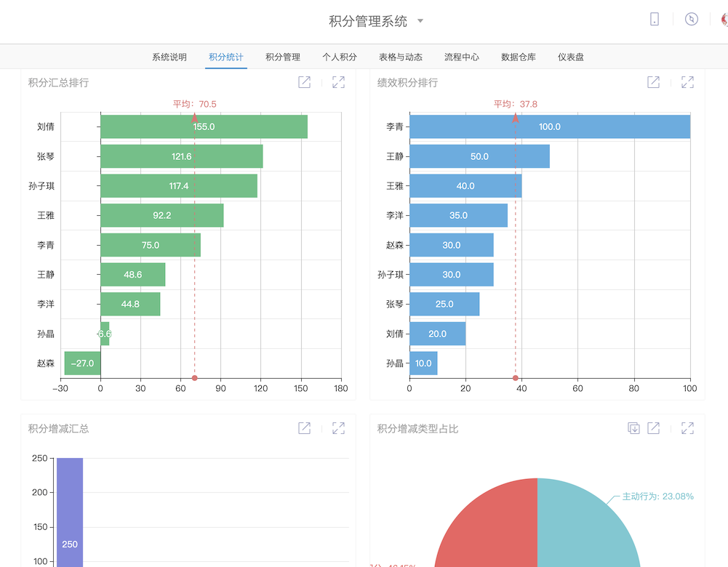Select green bar 75.0 for 李青
Image resolution: width=728 pixels, height=567 pixels.
pyautogui.click(x=151, y=245)
